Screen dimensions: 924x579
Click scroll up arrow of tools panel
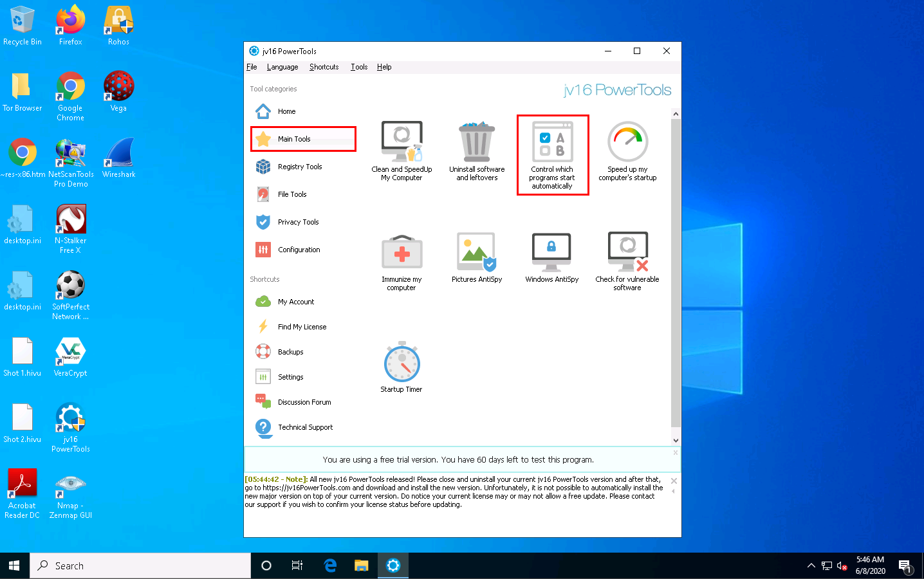click(676, 114)
